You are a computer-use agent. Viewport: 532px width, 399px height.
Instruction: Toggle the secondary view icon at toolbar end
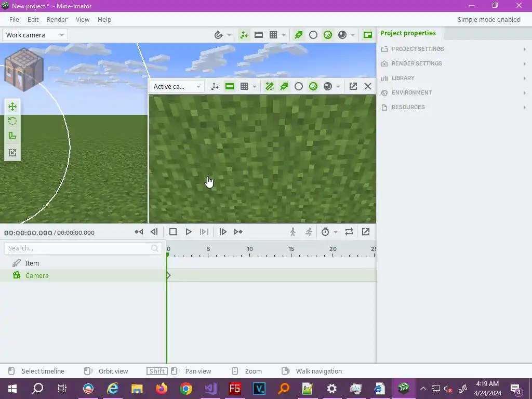[x=368, y=35]
